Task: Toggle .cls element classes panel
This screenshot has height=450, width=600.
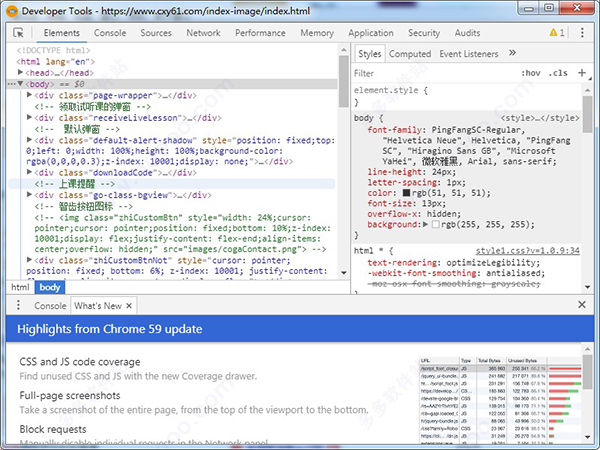Action: pos(558,73)
